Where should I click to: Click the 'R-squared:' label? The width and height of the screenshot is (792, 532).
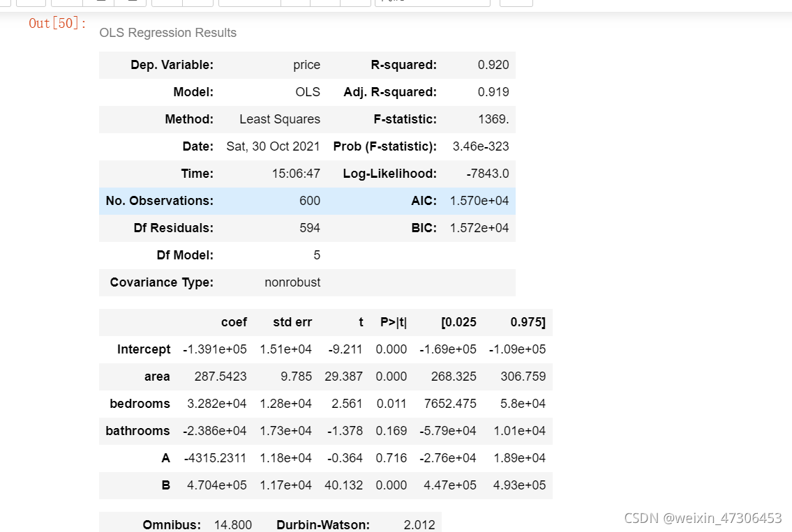(403, 65)
